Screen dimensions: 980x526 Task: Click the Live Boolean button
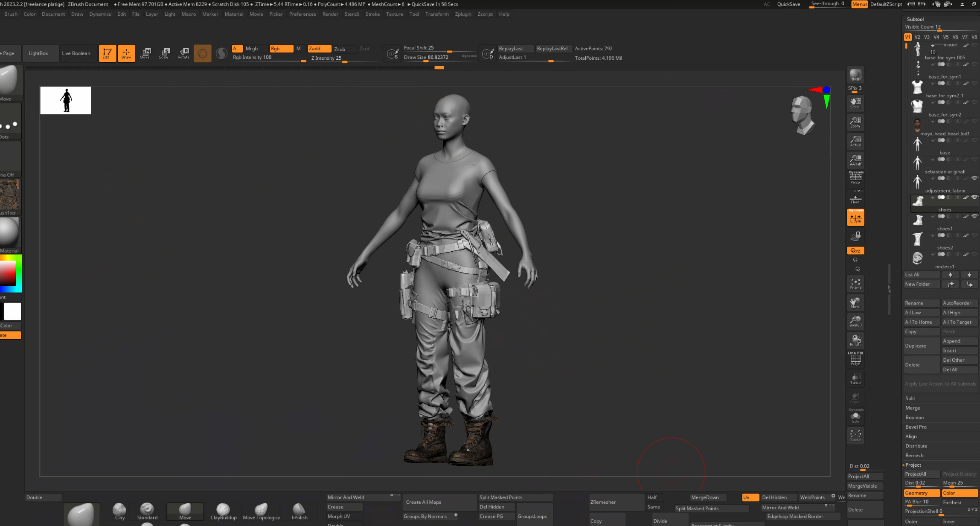76,53
